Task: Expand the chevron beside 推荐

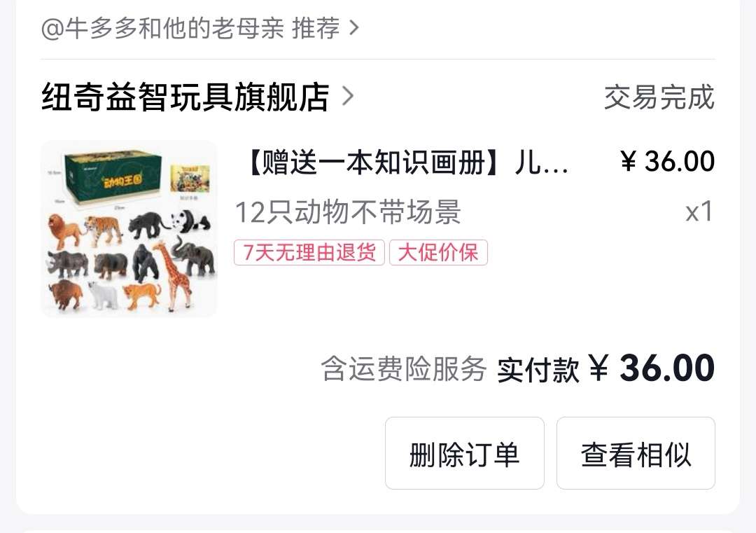Action: pos(354,28)
